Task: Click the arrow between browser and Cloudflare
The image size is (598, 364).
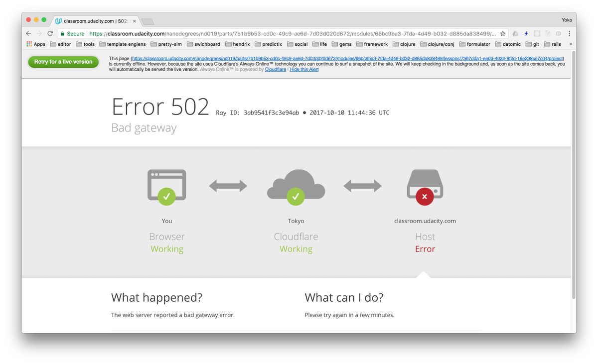Action: (x=228, y=186)
